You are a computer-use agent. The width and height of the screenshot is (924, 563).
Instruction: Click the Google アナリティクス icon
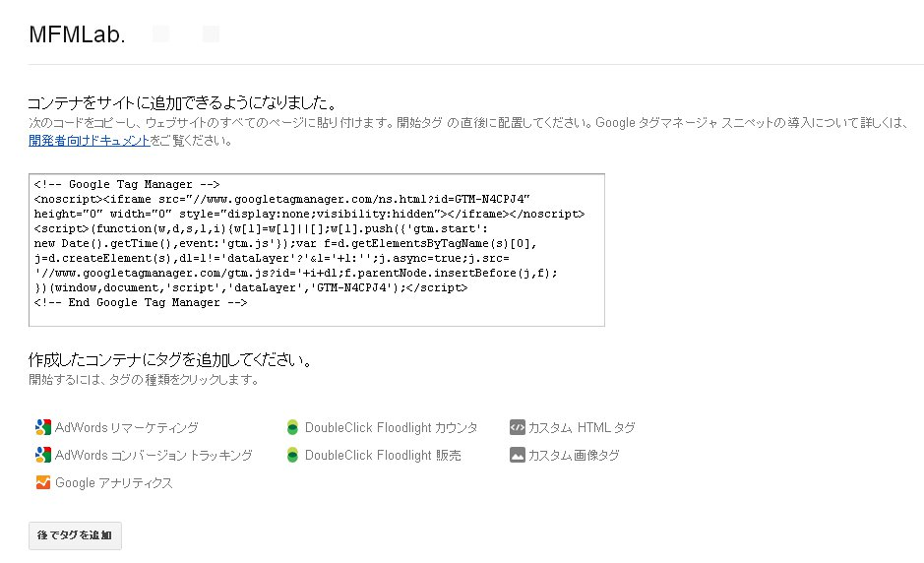click(x=43, y=483)
